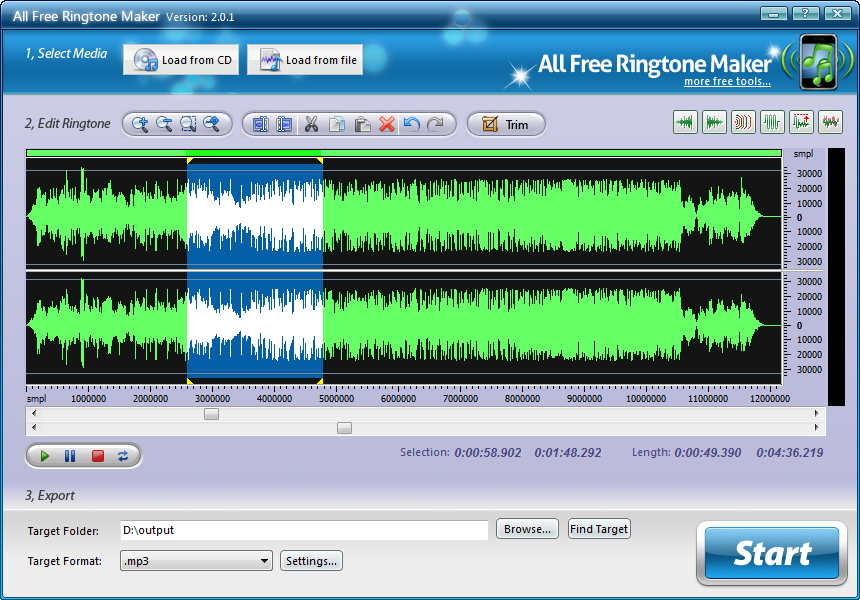Click the first film-strip selection icon after the zoom group
Image resolution: width=860 pixels, height=600 pixels.
click(x=261, y=124)
